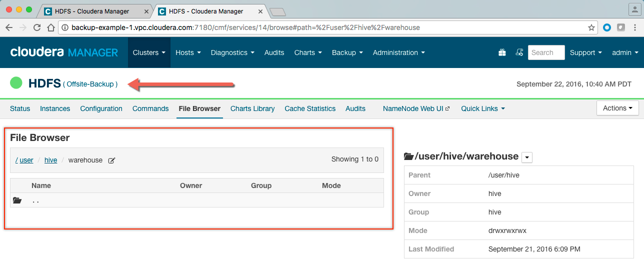The width and height of the screenshot is (644, 267).
Task: Reload the page with refresh icon
Action: [37, 27]
